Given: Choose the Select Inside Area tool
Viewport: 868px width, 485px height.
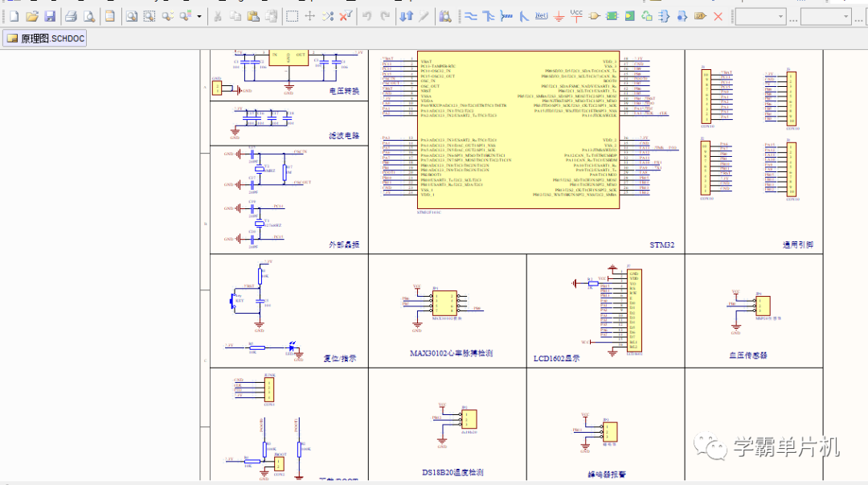Looking at the screenshot, I should pyautogui.click(x=292, y=17).
